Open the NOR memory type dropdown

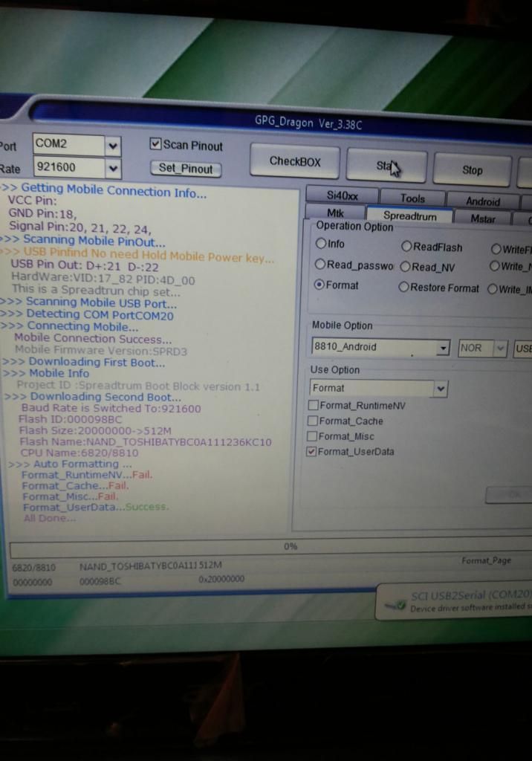coord(500,348)
